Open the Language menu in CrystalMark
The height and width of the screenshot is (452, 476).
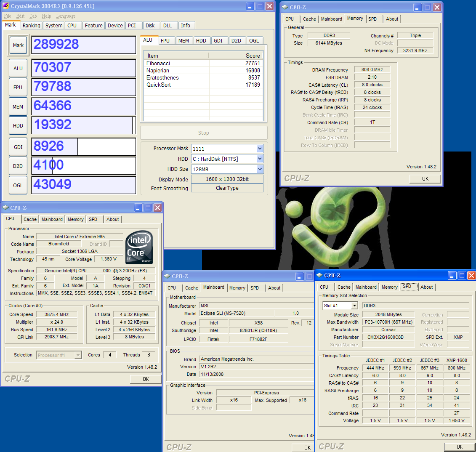pos(66,16)
